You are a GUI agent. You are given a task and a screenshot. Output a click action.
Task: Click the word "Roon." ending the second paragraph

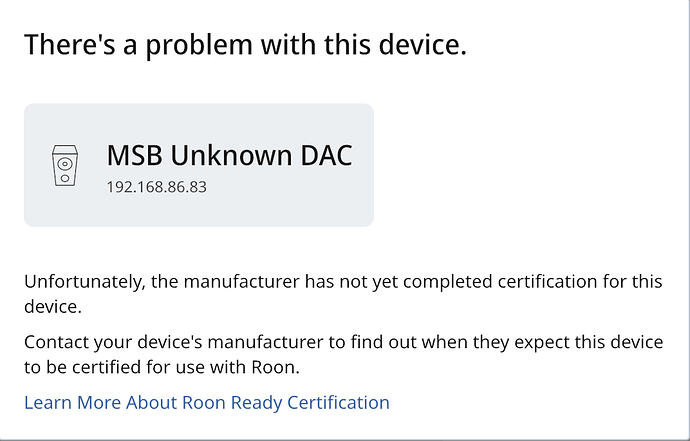275,367
